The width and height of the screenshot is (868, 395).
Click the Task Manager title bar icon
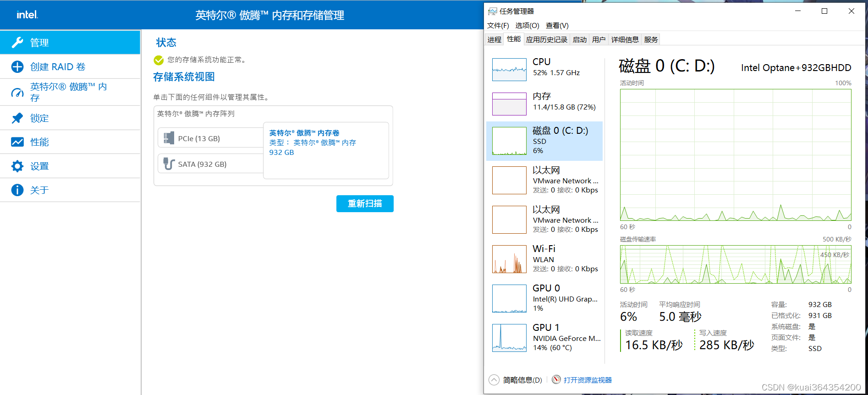(493, 11)
